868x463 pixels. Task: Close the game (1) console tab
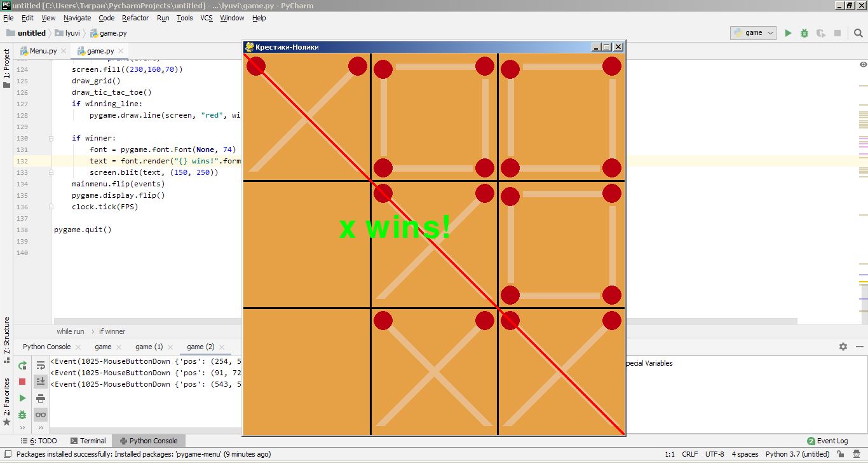point(171,347)
